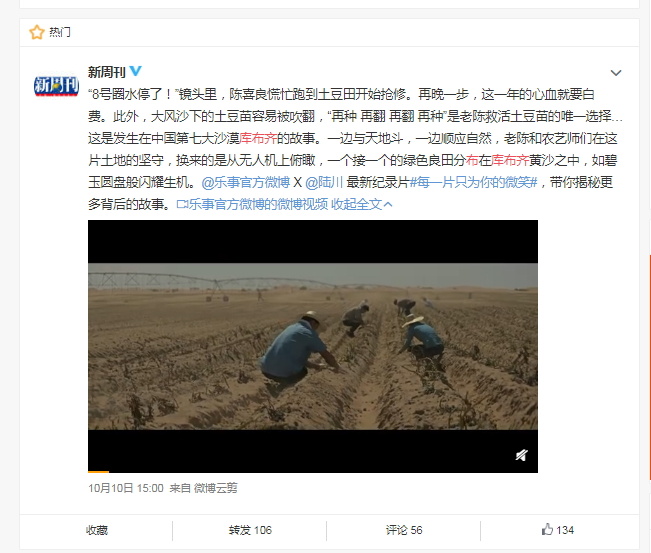Open 评论 56 comments
Image resolution: width=651 pixels, height=553 pixels.
click(404, 530)
